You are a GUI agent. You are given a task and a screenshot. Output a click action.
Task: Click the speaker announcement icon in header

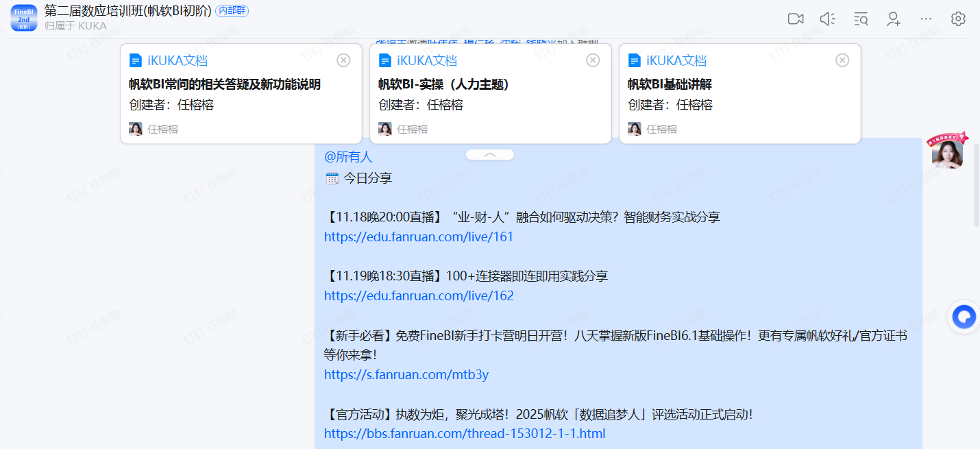tap(828, 19)
